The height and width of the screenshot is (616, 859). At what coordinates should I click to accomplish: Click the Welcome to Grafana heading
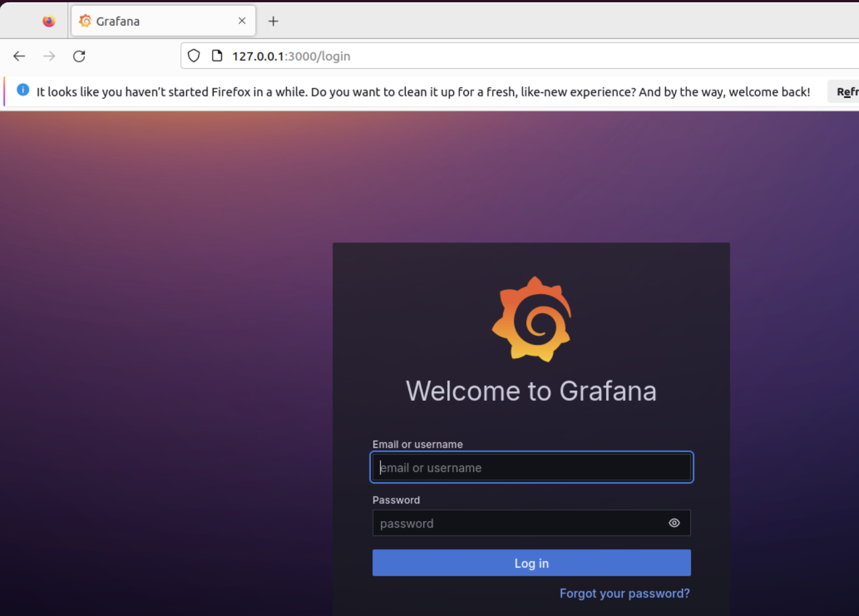click(531, 391)
